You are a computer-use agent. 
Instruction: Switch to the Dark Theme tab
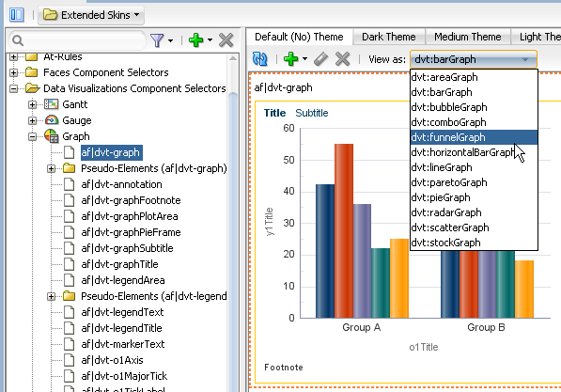pos(388,37)
